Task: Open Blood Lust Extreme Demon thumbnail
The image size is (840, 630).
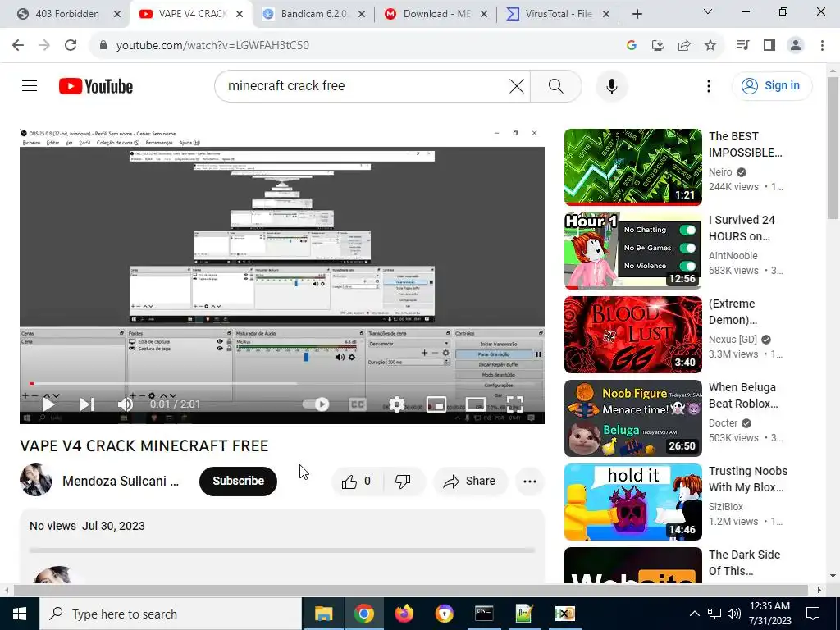Action: 632,335
